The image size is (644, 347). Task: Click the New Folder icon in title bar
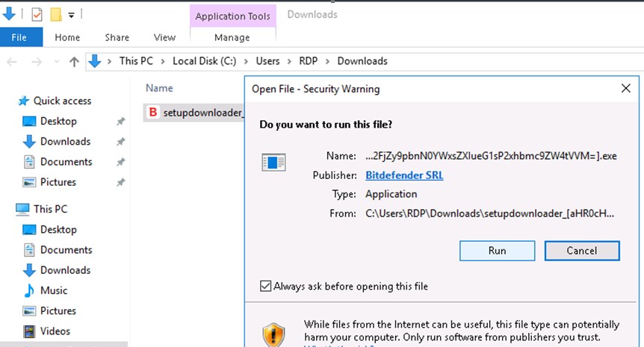(x=56, y=14)
